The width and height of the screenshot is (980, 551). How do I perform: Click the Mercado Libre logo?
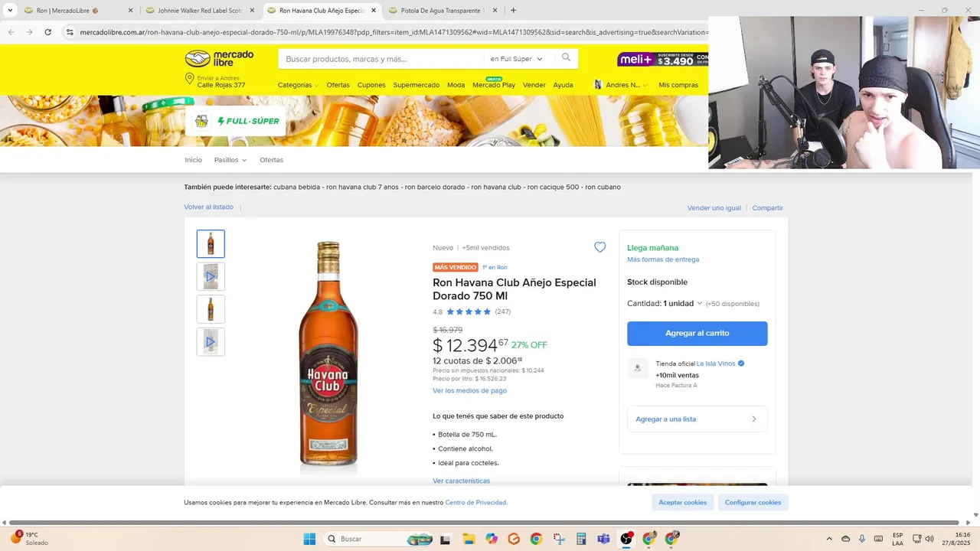[x=219, y=58]
